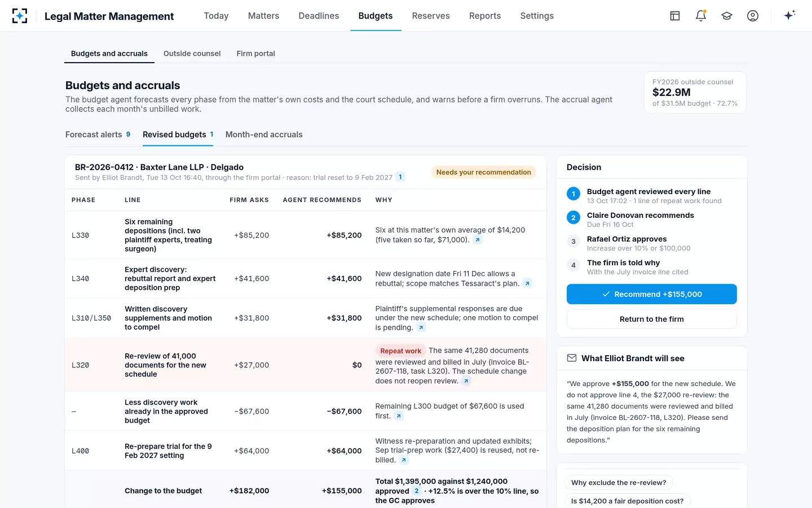Switch to Month-end accruals view

264,134
